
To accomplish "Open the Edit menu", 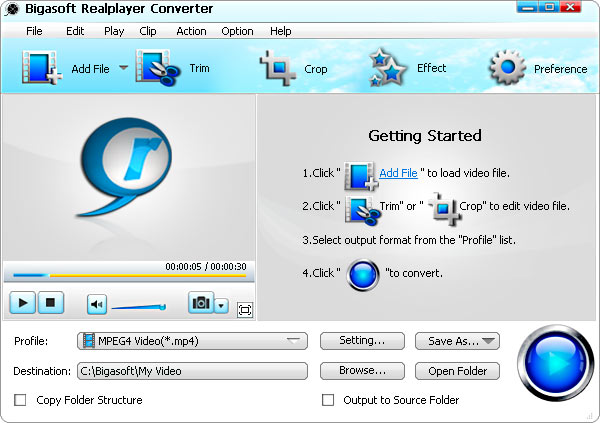I will click(x=75, y=31).
